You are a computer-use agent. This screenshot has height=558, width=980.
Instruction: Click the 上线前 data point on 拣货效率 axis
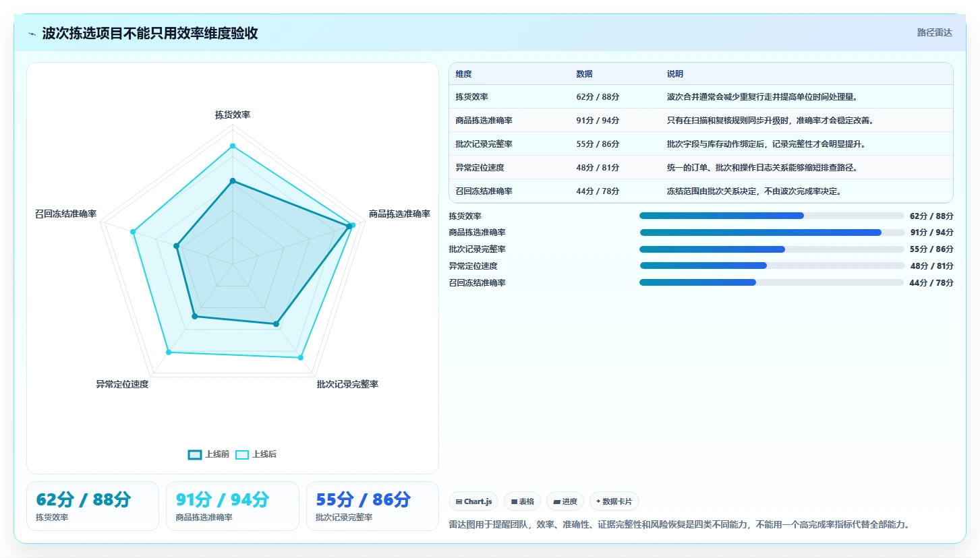pos(233,181)
